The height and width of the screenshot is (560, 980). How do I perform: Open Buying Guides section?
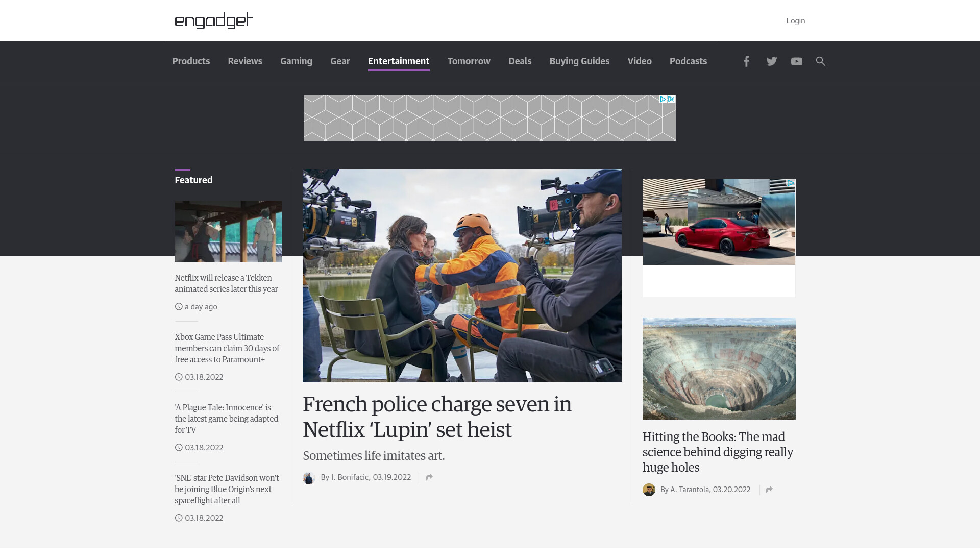click(x=579, y=61)
